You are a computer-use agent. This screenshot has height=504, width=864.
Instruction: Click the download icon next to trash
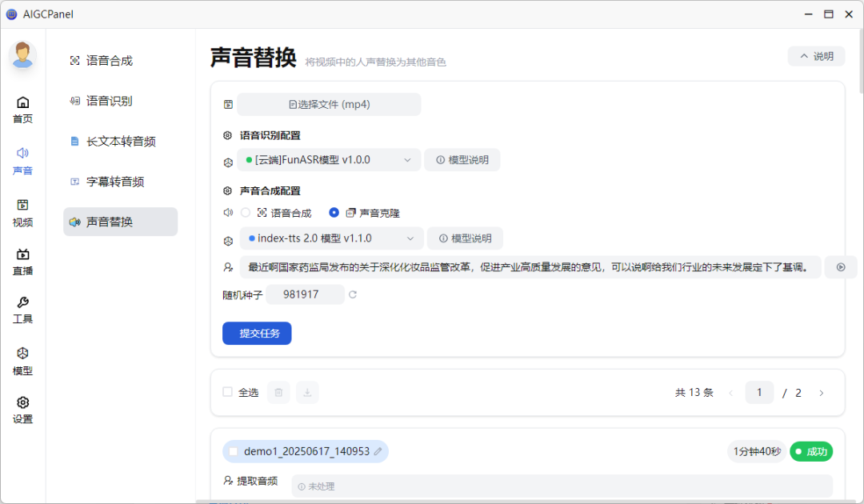click(x=307, y=392)
